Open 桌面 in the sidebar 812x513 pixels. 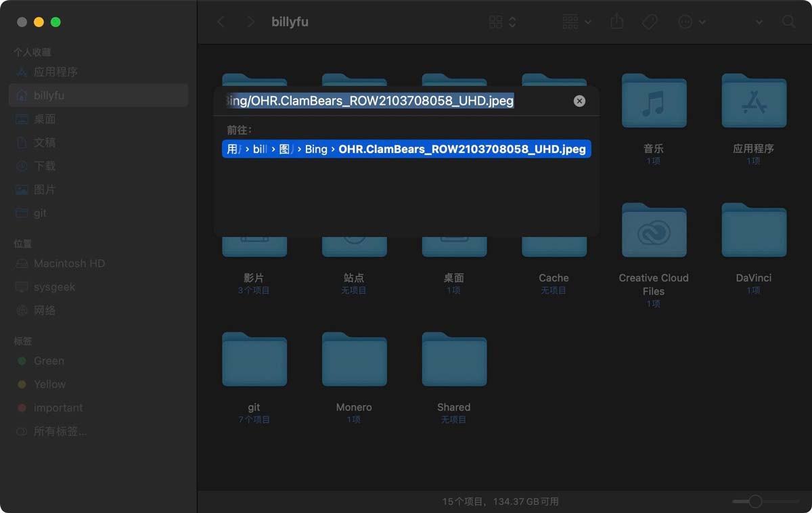click(98, 119)
